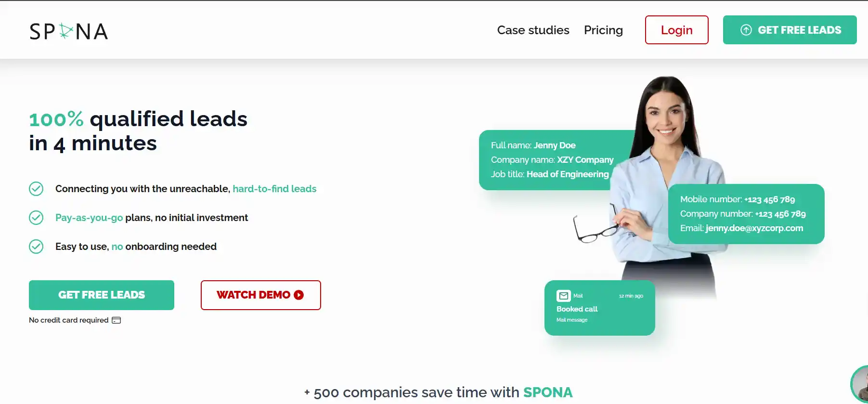Click the Login button
This screenshot has width=868, height=404.
(676, 30)
